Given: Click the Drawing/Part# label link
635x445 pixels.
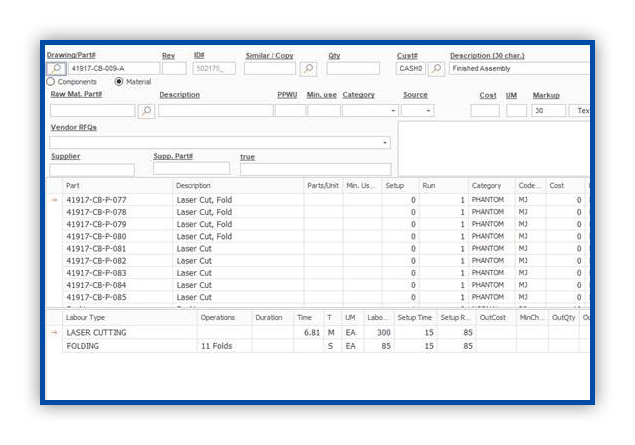Looking at the screenshot, I should [x=71, y=55].
